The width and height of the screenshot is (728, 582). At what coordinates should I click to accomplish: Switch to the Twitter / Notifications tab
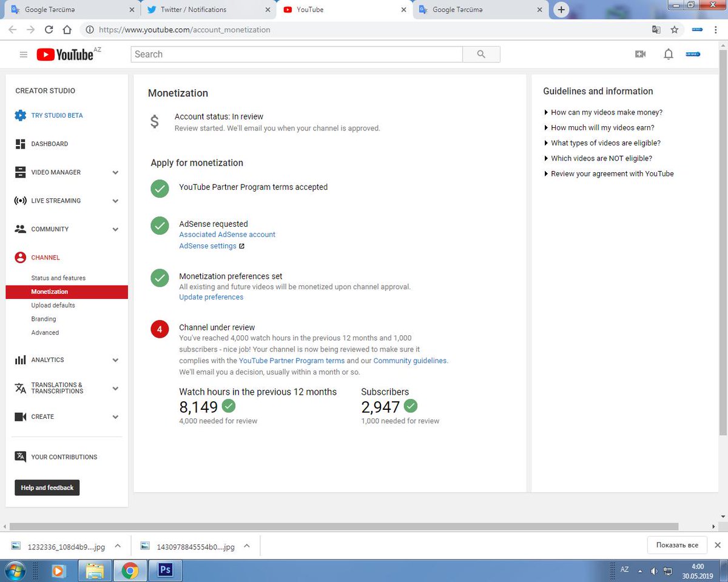coord(207,10)
